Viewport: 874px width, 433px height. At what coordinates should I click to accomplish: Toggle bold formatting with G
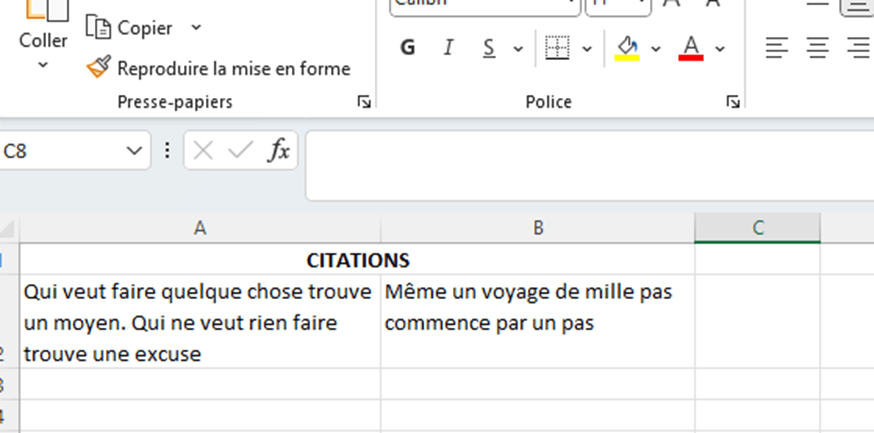click(407, 47)
